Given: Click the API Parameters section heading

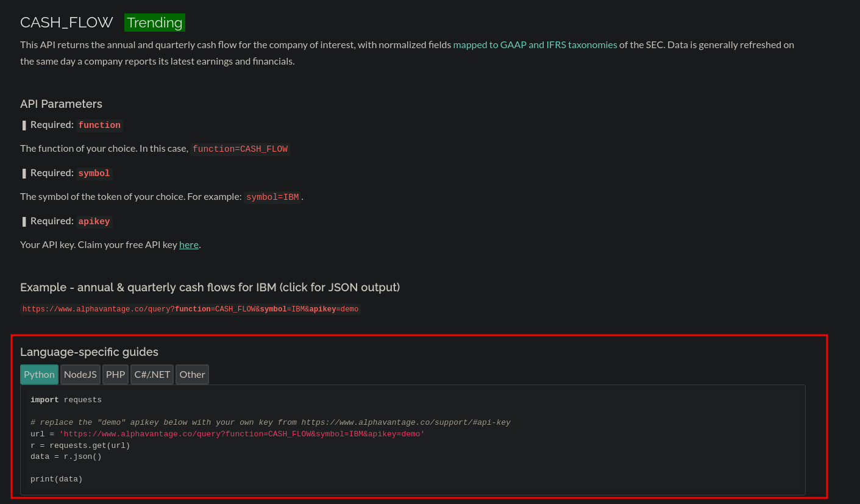Looking at the screenshot, I should click(61, 104).
